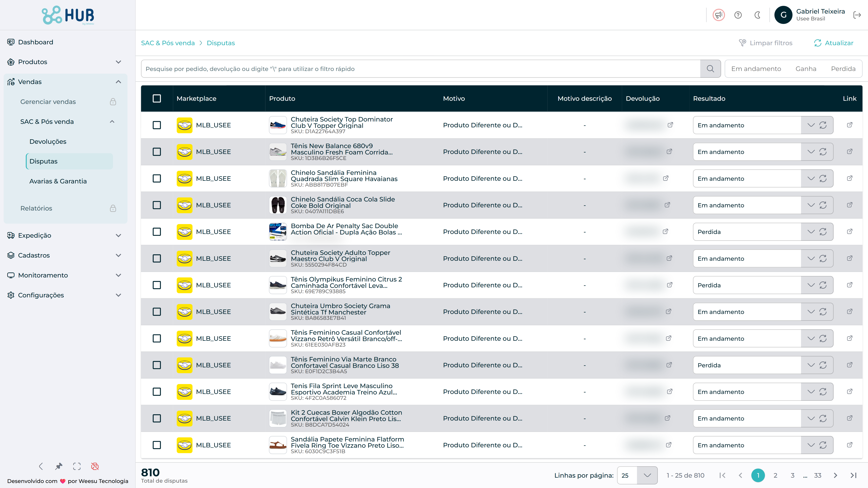Click the dispute search input field
This screenshot has height=488, width=868.
click(x=421, y=69)
